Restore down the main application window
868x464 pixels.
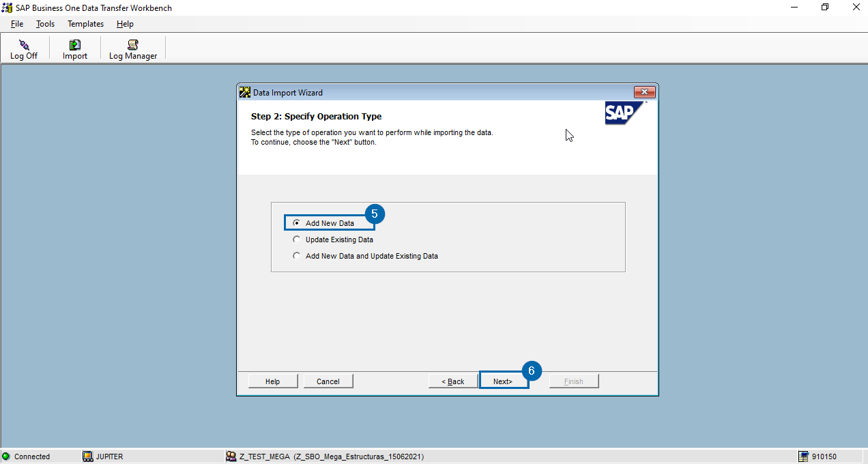point(825,8)
